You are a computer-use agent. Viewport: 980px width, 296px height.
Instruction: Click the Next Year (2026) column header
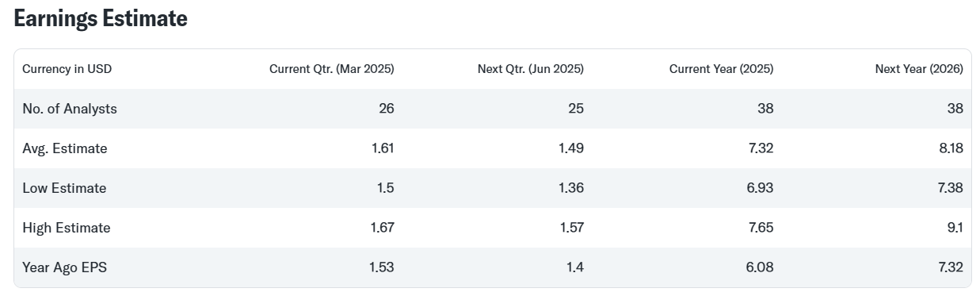point(919,69)
